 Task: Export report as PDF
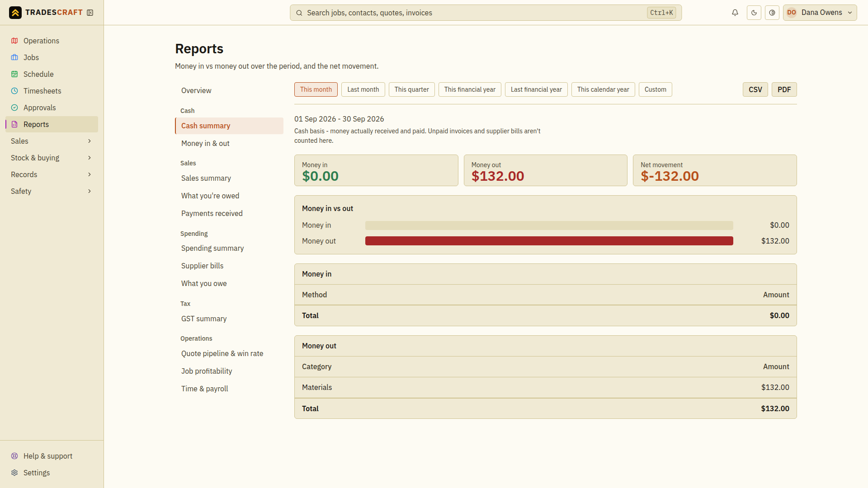point(784,89)
